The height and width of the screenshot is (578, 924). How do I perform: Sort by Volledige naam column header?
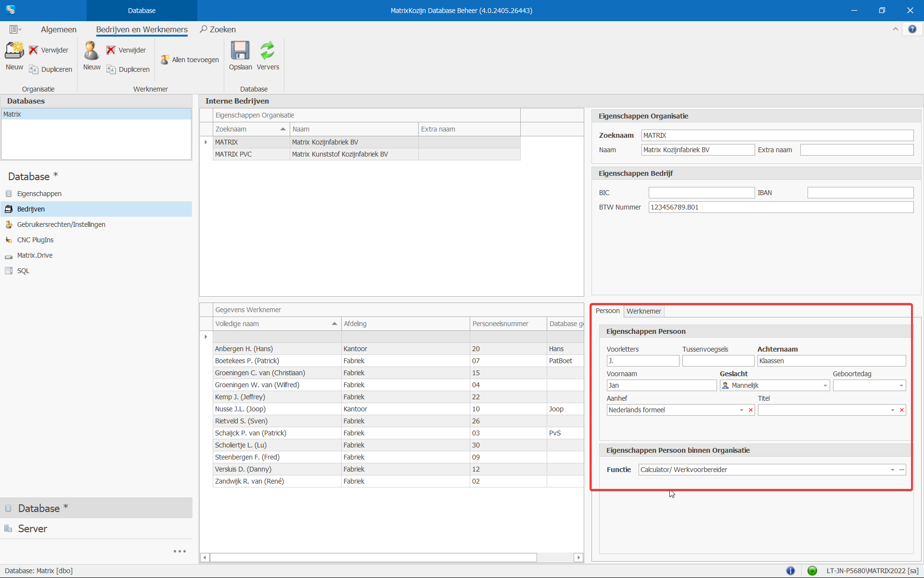tap(277, 324)
